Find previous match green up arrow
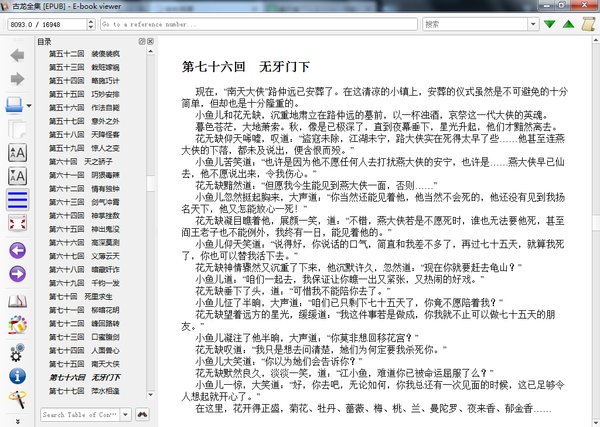Viewport: 600px width, 427px height. click(569, 24)
